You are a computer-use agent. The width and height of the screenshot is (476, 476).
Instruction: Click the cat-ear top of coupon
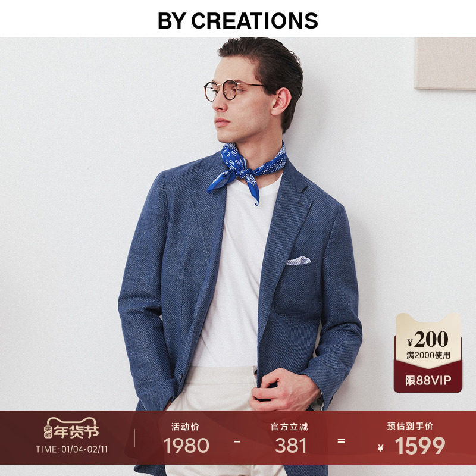point(428,321)
